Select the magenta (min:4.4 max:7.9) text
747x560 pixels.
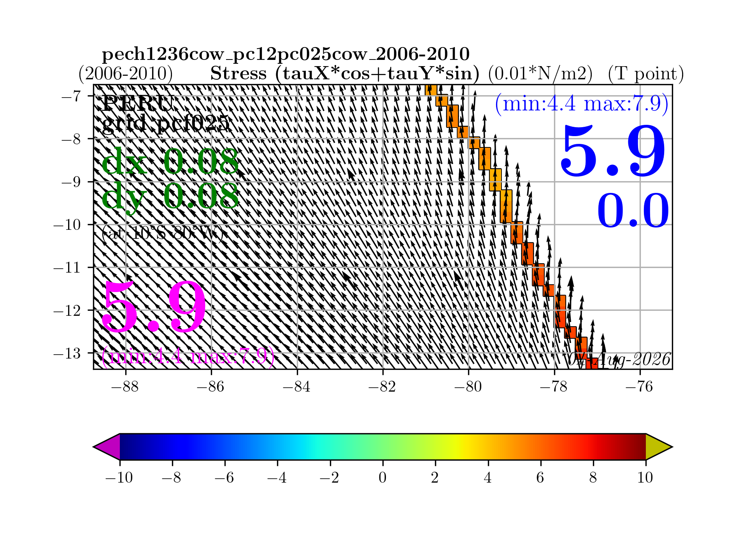188,356
